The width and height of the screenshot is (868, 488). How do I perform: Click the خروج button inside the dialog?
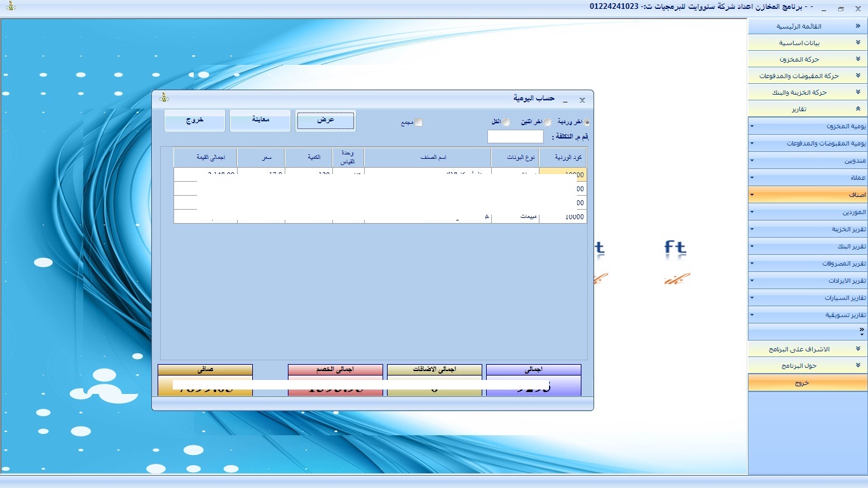(x=194, y=121)
